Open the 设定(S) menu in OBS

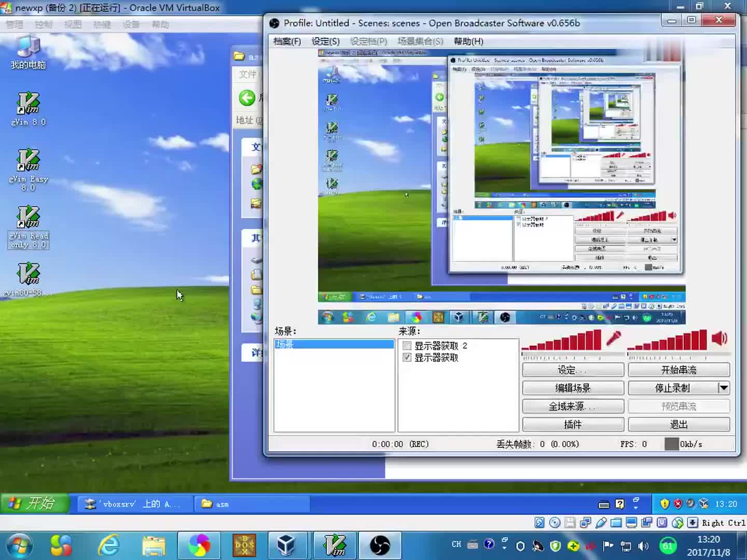coord(325,41)
